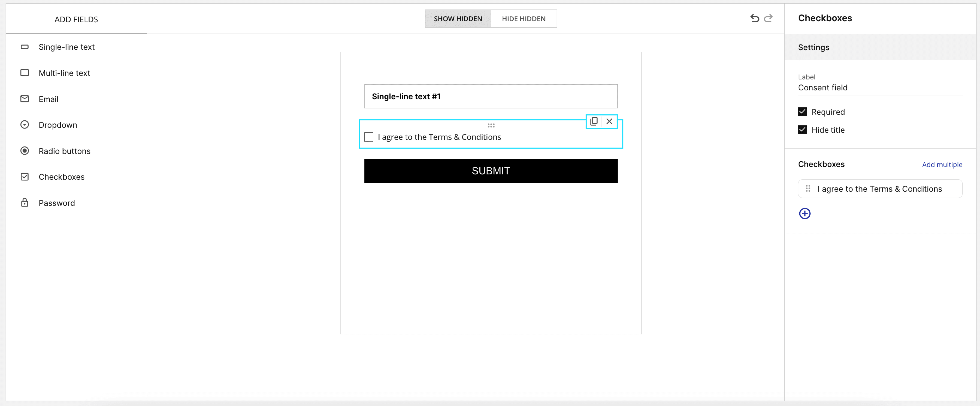Switch to the HIDE HIDDEN tab
980x406 pixels.
click(524, 18)
